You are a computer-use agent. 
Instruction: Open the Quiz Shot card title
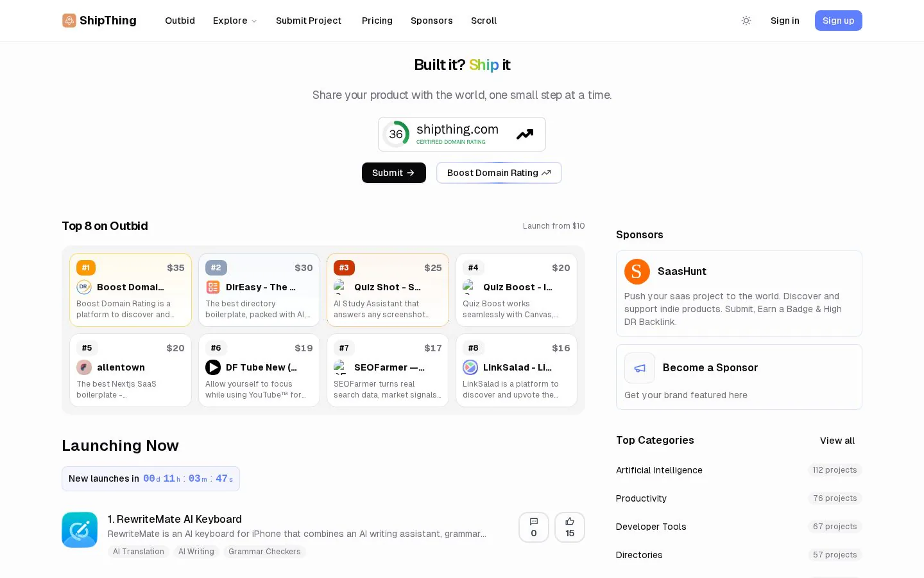pyautogui.click(x=388, y=287)
